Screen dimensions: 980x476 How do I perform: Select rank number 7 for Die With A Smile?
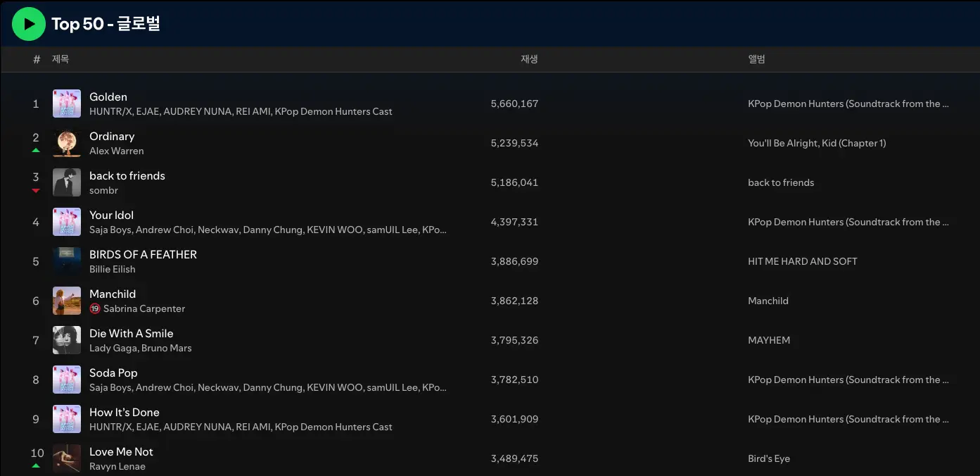(36, 340)
